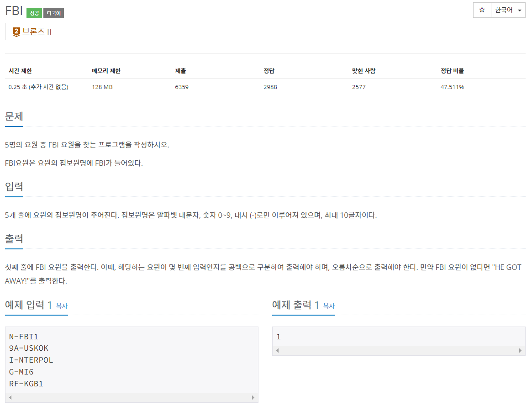The height and width of the screenshot is (406, 532).
Task: Click the input description starting 5개 줄에
Action: [191, 216]
